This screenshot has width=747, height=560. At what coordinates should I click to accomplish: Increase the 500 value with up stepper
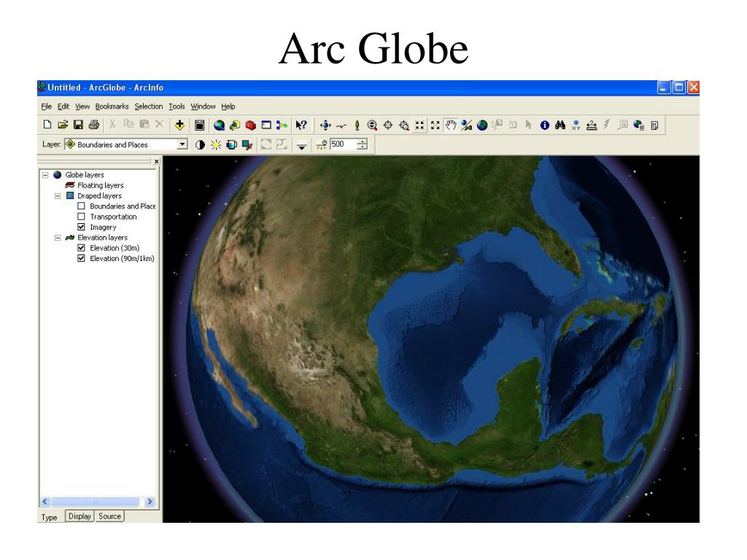(x=363, y=141)
